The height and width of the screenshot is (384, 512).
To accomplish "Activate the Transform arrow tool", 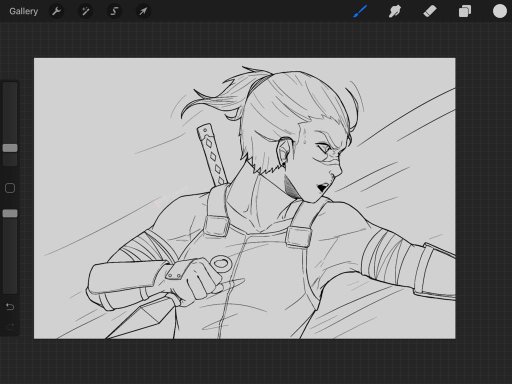I will click(143, 11).
